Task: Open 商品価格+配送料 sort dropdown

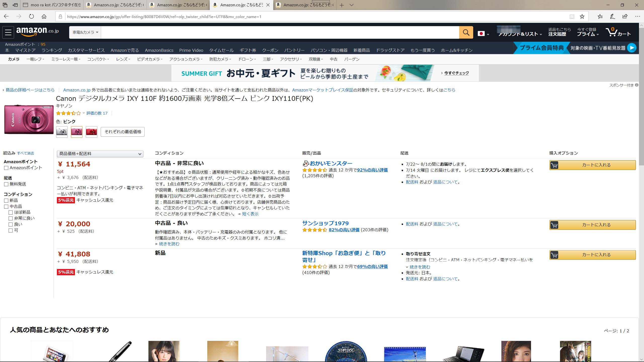Action: point(100,154)
